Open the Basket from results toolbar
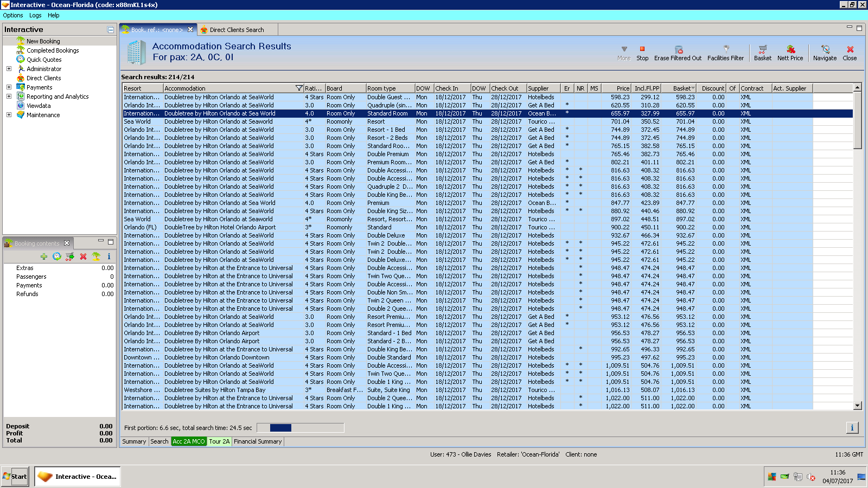This screenshot has height=488, width=868. coord(762,49)
